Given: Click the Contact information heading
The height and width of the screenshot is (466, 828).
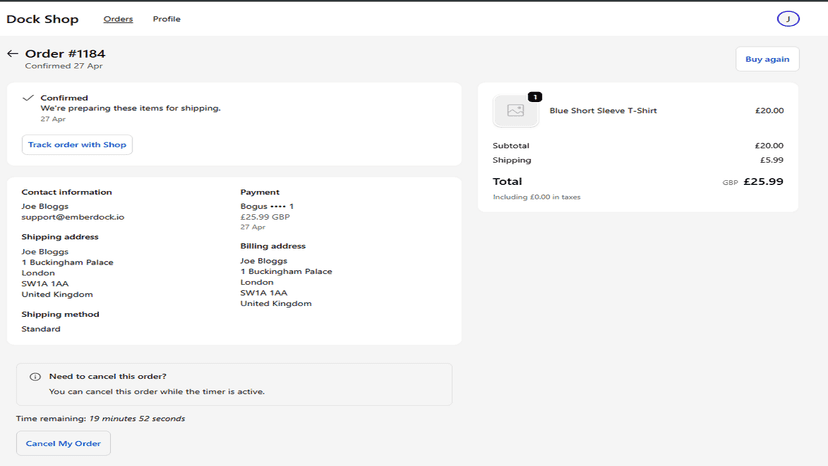Looking at the screenshot, I should pyautogui.click(x=67, y=192).
